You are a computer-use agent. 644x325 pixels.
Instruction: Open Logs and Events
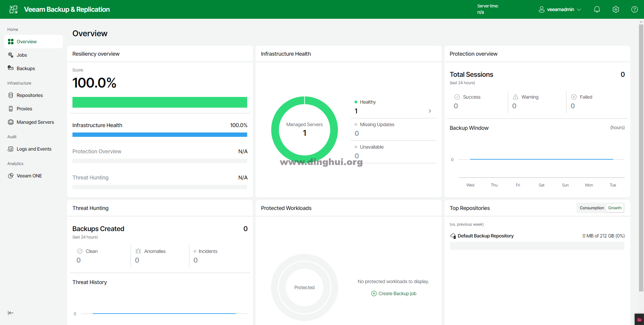(x=34, y=149)
